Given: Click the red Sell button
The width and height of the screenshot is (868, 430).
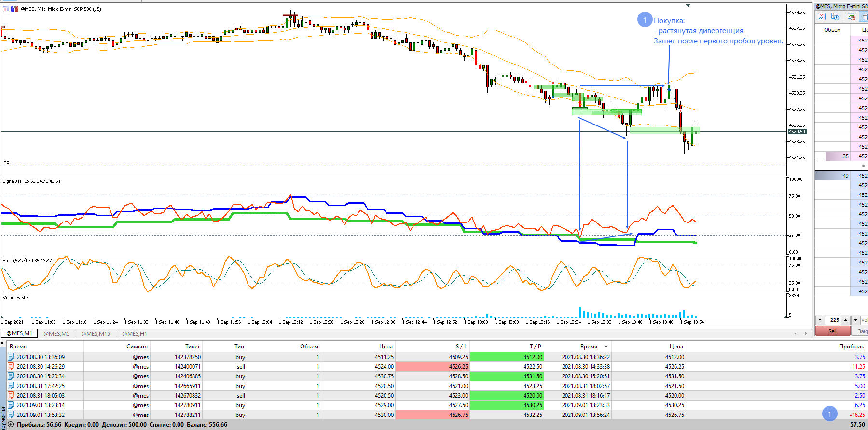Looking at the screenshot, I should pyautogui.click(x=832, y=331).
